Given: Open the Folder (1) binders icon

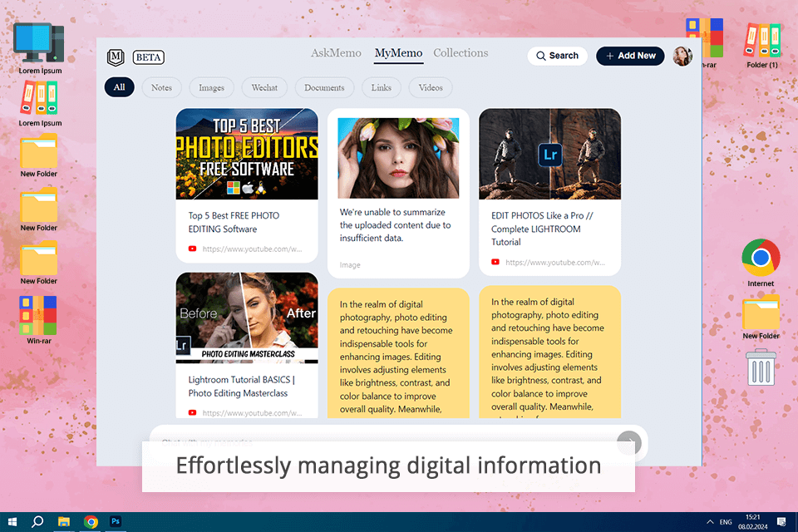Looking at the screenshot, I should [x=762, y=45].
